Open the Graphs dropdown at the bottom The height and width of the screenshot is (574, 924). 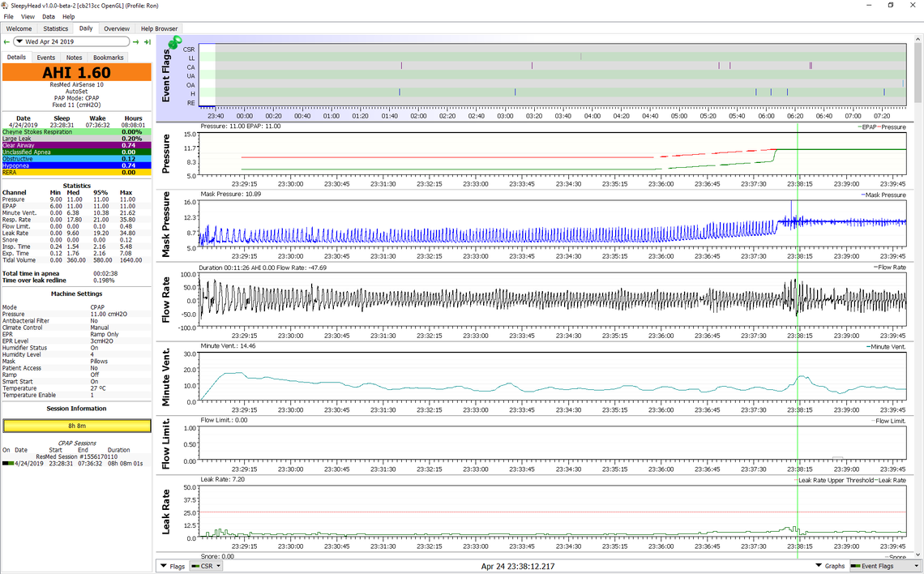point(830,566)
